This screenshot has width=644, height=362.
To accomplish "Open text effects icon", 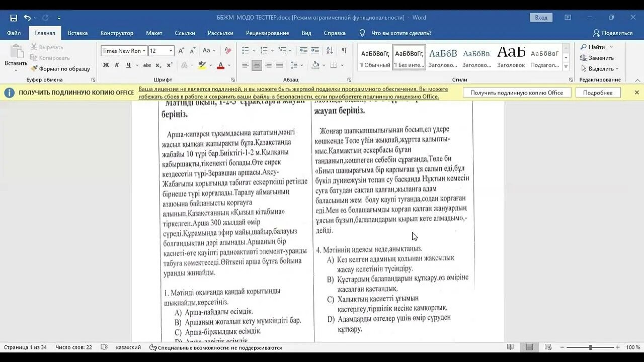I will coord(184,65).
